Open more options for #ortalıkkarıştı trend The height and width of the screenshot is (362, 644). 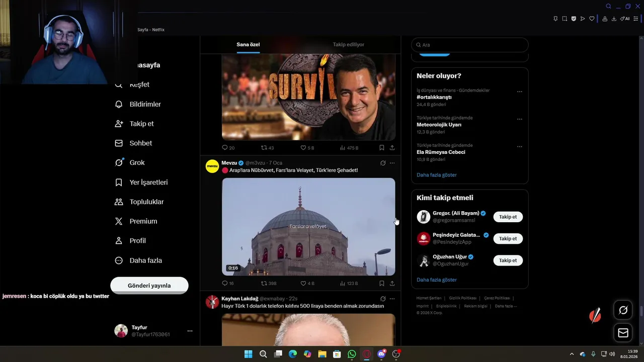click(520, 92)
